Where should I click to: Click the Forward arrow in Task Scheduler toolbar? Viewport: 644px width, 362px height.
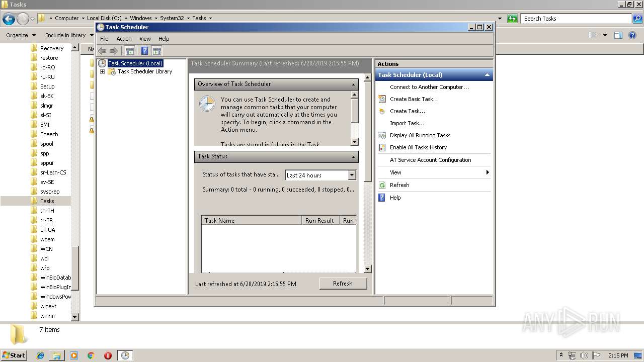(x=114, y=51)
